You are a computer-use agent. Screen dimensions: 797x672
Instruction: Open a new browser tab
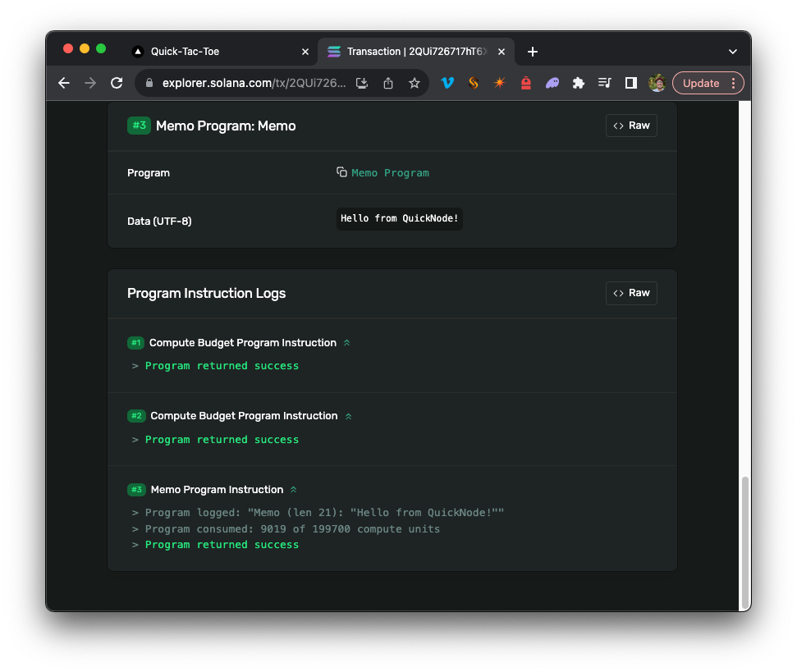click(532, 52)
